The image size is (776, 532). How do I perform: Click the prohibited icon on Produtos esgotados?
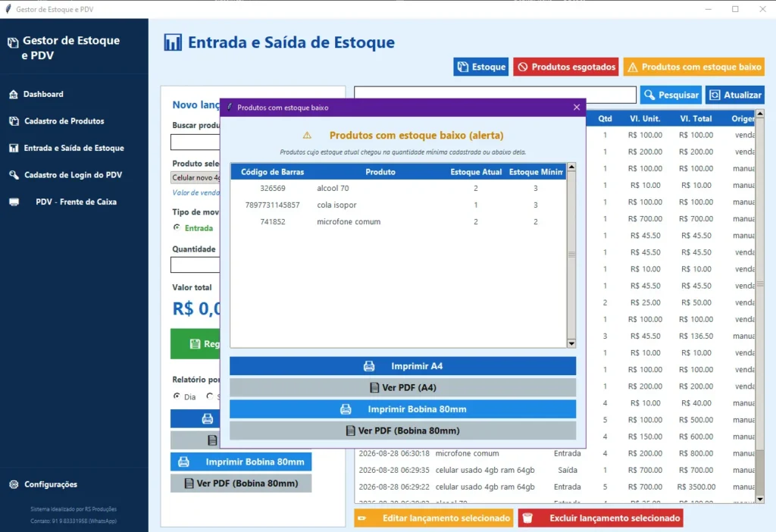coord(523,67)
